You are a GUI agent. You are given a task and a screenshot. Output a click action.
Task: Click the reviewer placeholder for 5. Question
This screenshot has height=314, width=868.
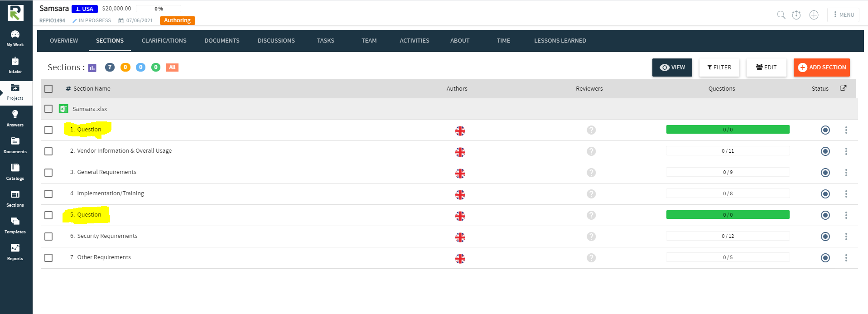tap(591, 215)
